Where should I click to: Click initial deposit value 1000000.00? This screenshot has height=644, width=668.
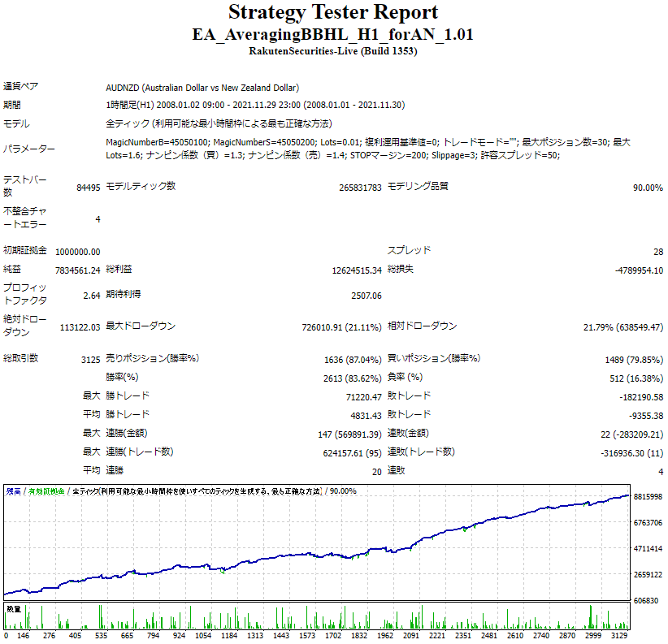(77, 252)
